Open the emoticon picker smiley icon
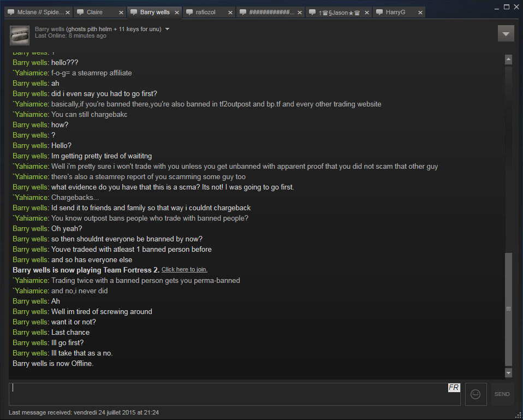This screenshot has height=420, width=523. click(476, 394)
